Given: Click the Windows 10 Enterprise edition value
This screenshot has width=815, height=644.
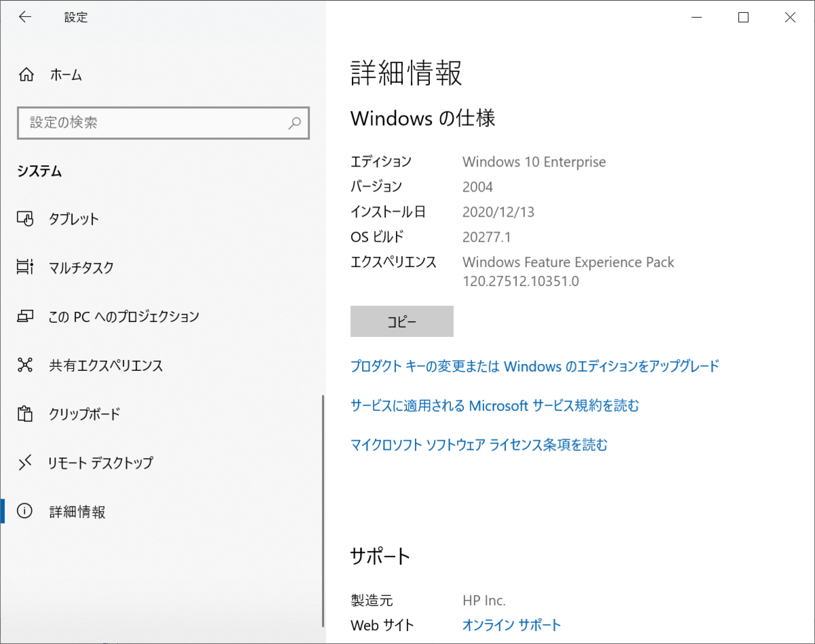Looking at the screenshot, I should click(x=534, y=162).
